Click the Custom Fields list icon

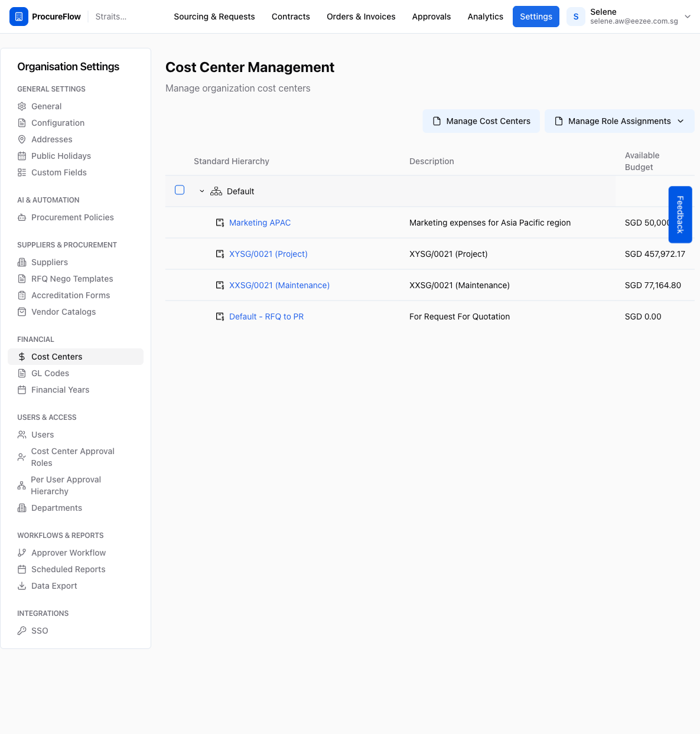tap(22, 172)
